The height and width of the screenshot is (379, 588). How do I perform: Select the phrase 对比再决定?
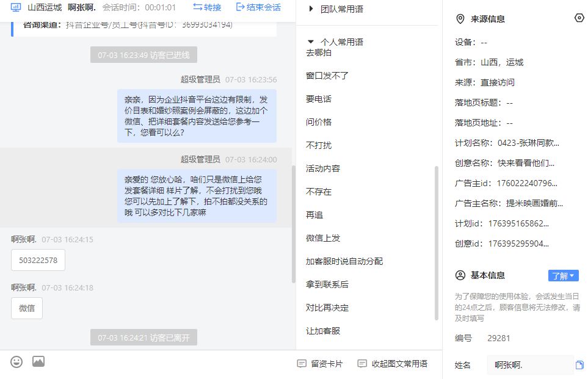(327, 308)
